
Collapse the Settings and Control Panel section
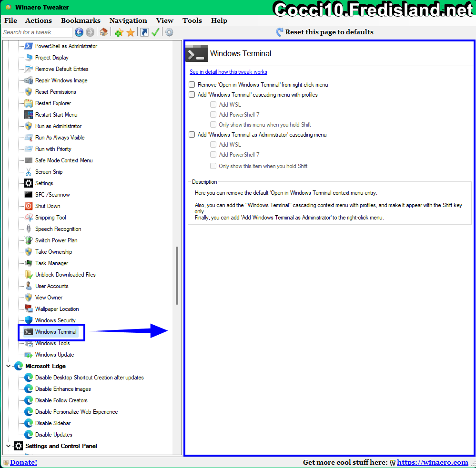(x=9, y=446)
